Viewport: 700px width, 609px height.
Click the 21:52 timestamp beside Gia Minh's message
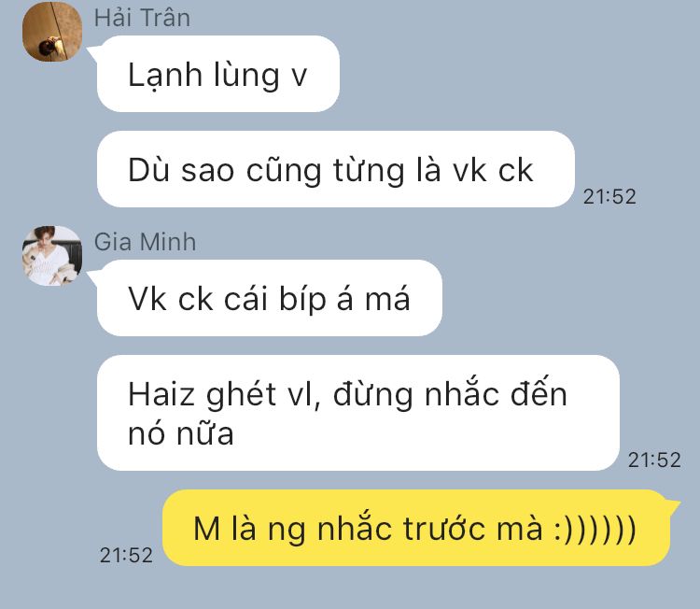coord(654,460)
